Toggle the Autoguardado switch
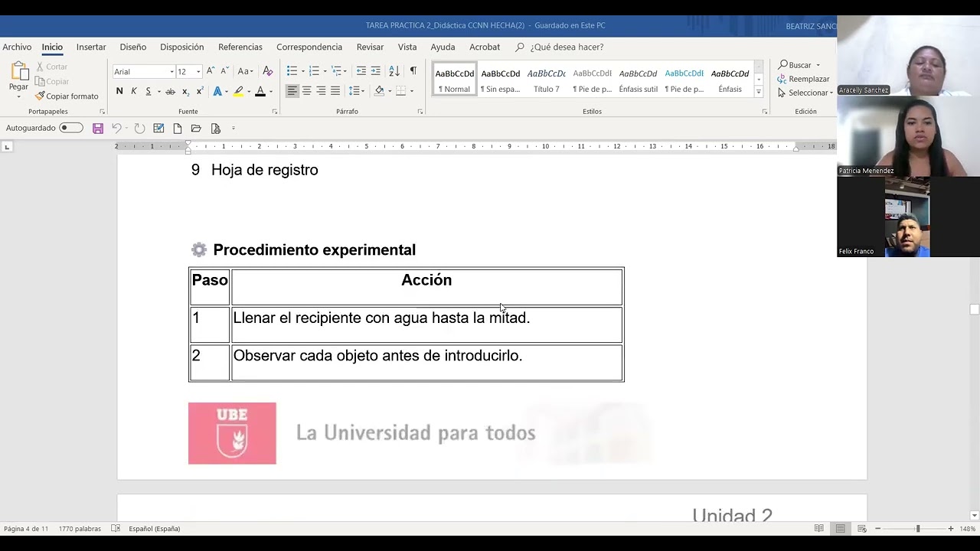This screenshot has height=551, width=980. tap(71, 128)
